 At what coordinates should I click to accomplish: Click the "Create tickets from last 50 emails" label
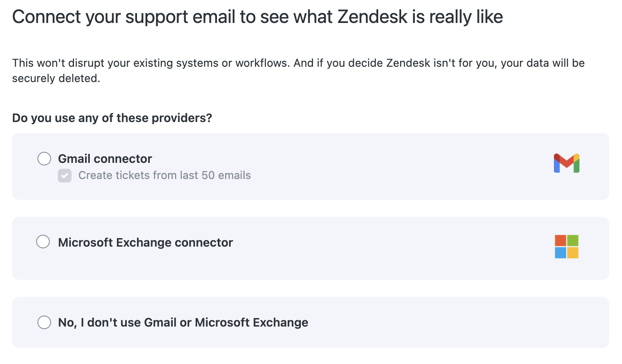pos(165,175)
